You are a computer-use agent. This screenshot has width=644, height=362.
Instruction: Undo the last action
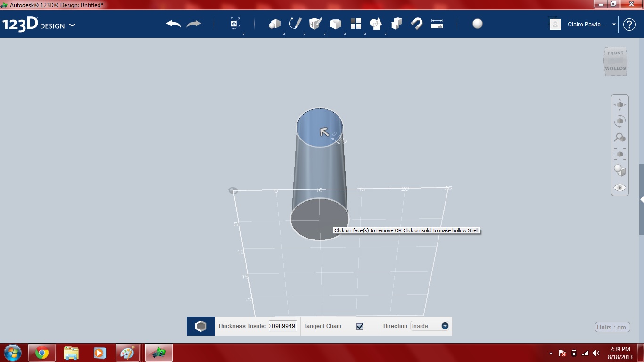click(x=173, y=24)
